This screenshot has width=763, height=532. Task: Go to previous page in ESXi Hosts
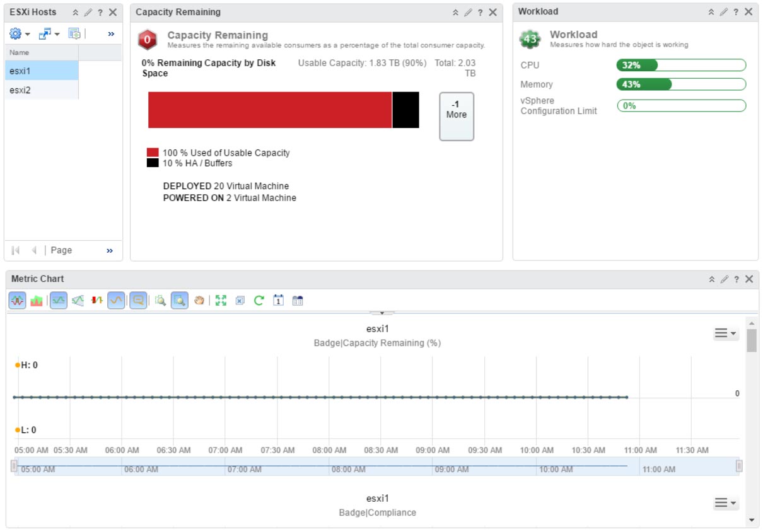pyautogui.click(x=34, y=250)
